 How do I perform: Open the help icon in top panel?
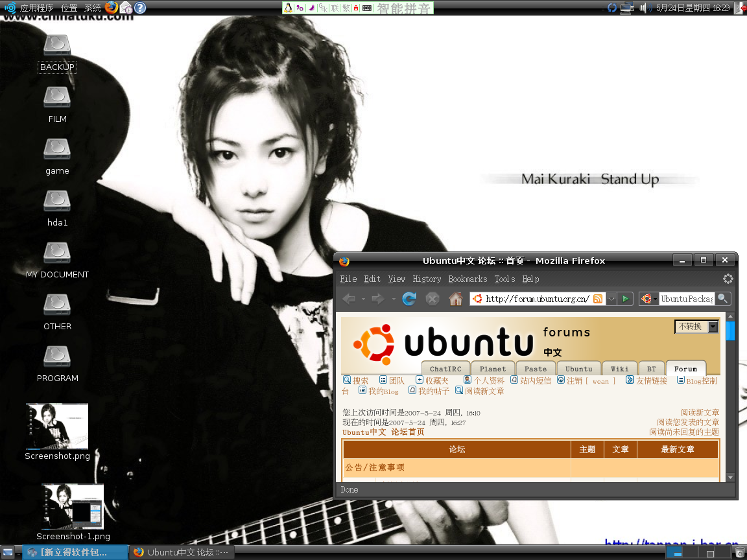point(140,8)
